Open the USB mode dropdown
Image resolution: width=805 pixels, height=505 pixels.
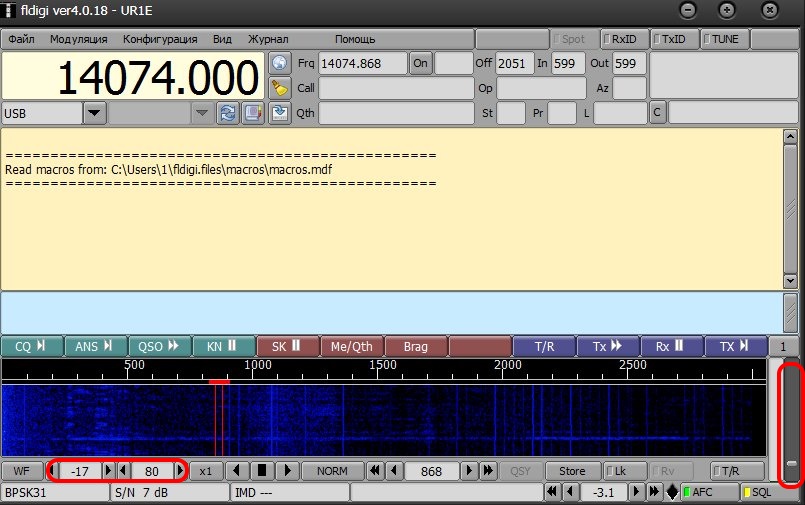(x=95, y=113)
